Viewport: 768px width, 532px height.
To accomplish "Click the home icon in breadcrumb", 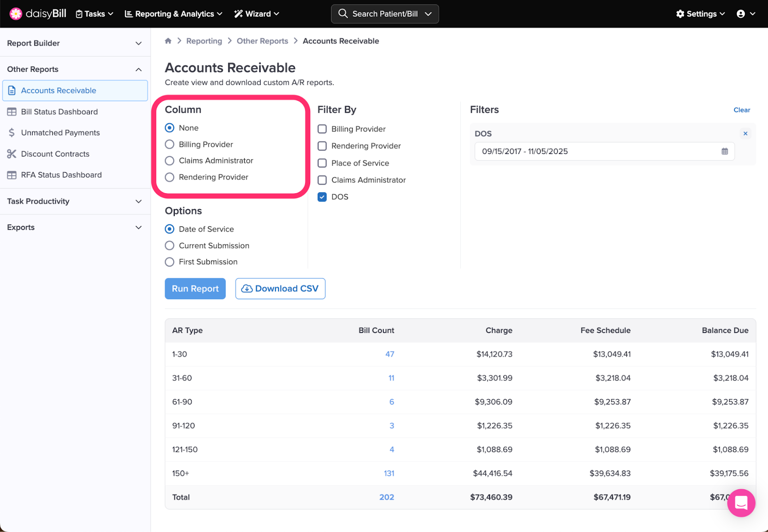I will [x=168, y=41].
